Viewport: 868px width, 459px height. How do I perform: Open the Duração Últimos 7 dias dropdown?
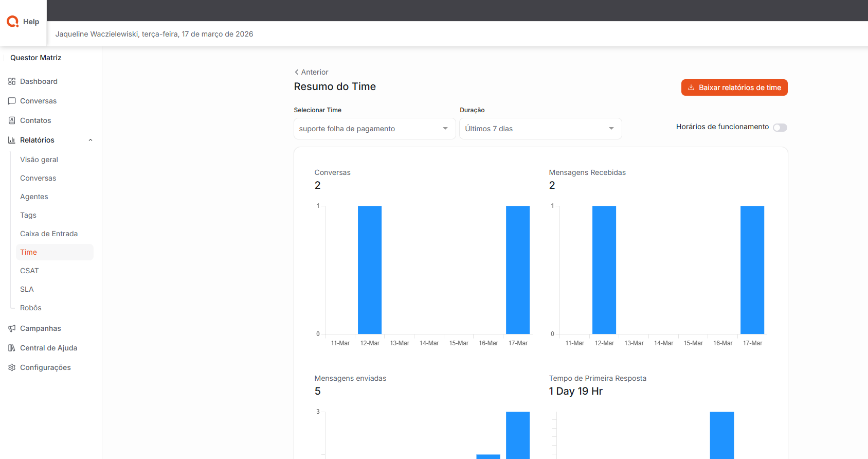click(540, 129)
